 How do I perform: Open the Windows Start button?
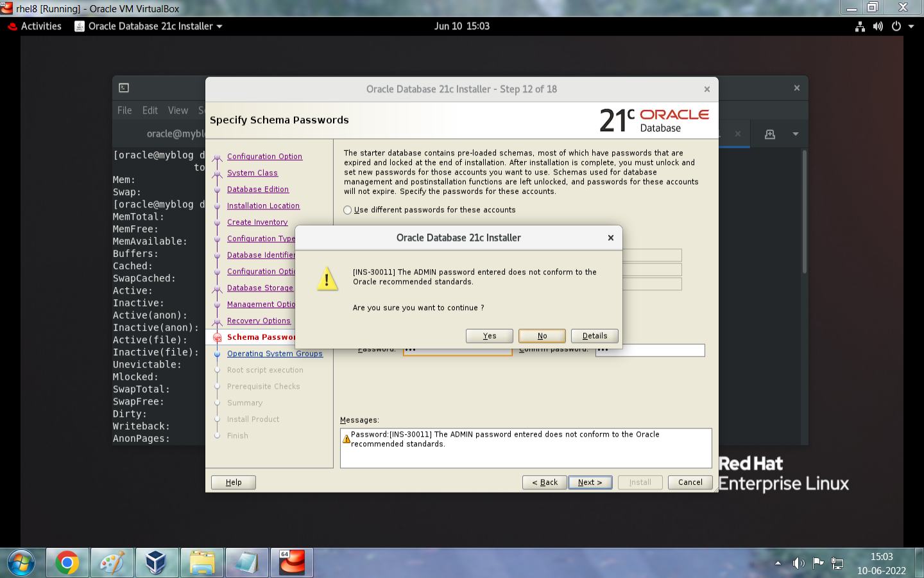pyautogui.click(x=21, y=563)
